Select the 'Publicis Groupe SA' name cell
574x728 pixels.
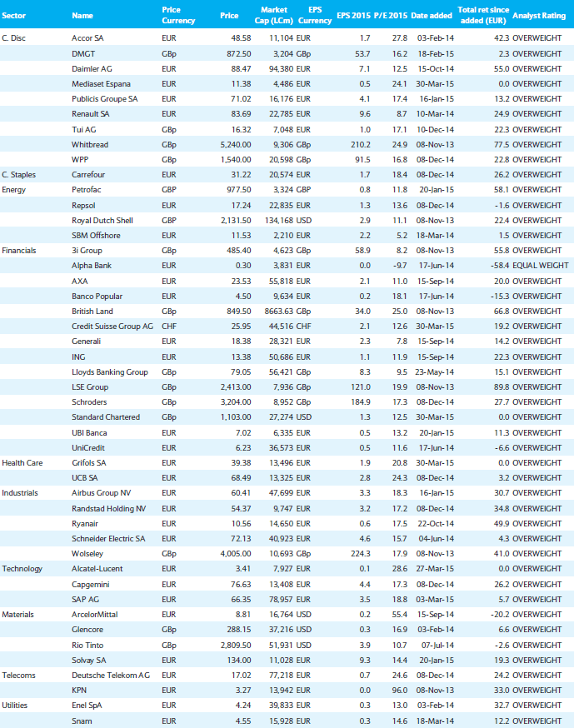(104, 99)
